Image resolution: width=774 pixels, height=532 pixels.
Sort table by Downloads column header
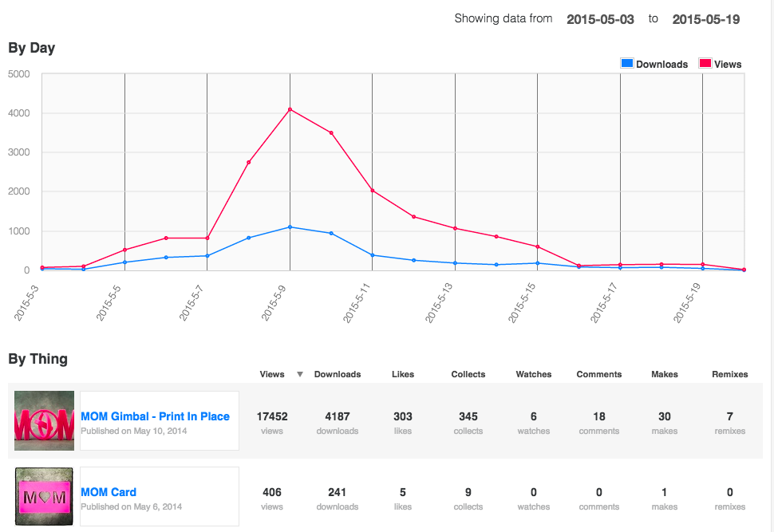[338, 374]
